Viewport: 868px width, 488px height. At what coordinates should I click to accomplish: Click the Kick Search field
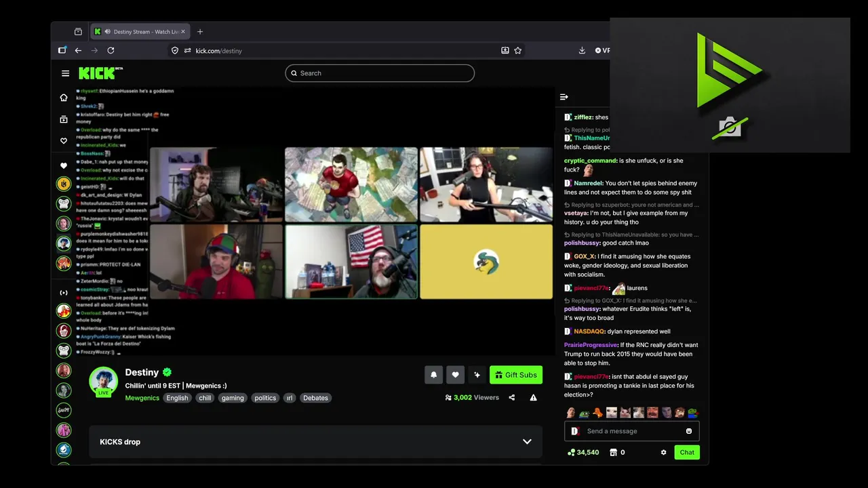point(380,73)
